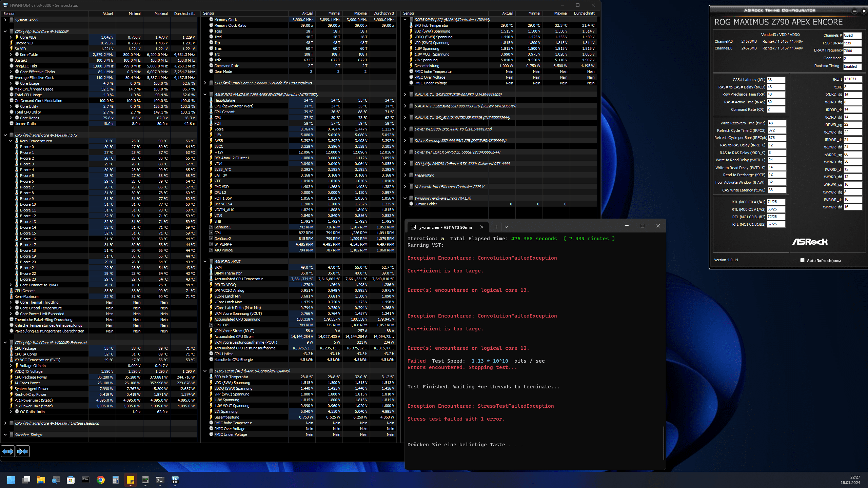The height and width of the screenshot is (488, 868).
Task: Select the SPD Hub Temperatur row of DIMM #2
Action: (498, 25)
